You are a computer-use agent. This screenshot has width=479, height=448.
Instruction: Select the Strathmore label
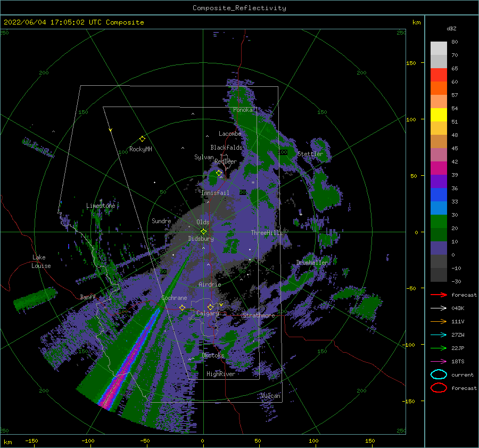[x=259, y=315]
